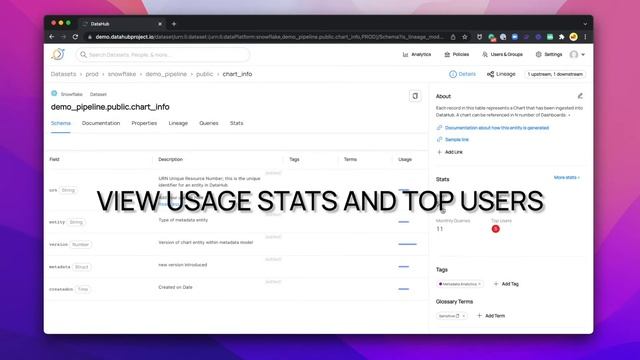Expand the About description read-more arrow
Viewport: 640px width, 360px height.
569,115
